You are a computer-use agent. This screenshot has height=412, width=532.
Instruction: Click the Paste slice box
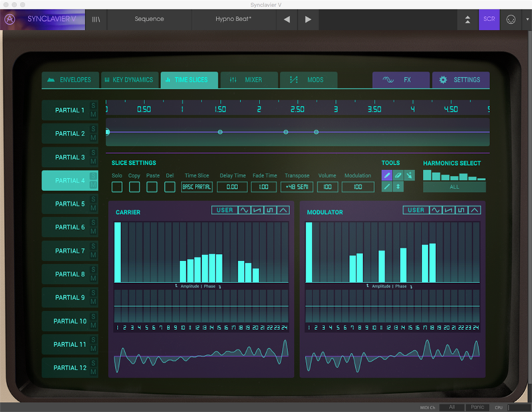click(x=152, y=187)
